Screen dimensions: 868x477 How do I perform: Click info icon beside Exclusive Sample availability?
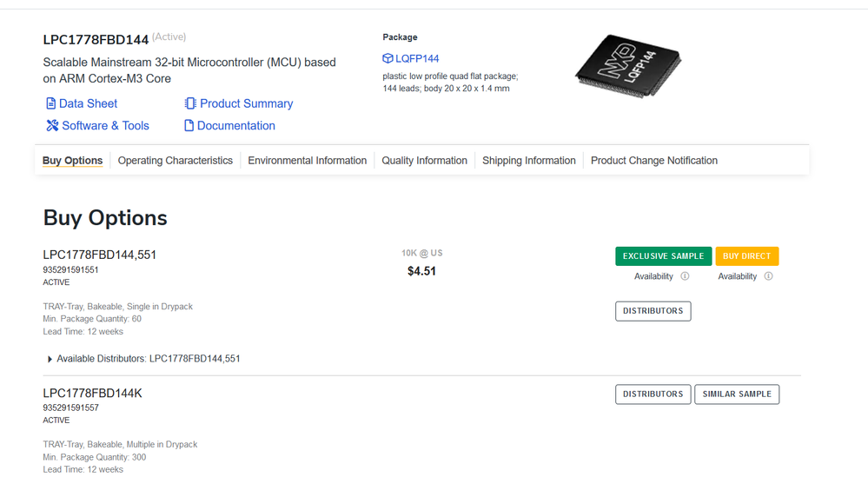(685, 276)
